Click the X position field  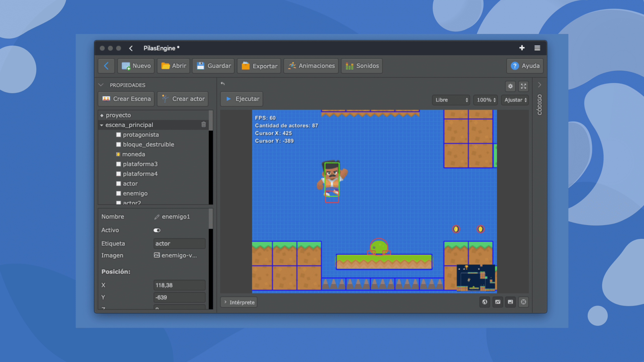179,285
